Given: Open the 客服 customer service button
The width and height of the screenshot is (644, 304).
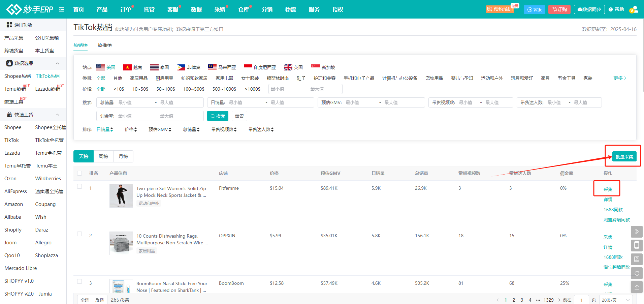Looking at the screenshot, I should pos(534,9).
